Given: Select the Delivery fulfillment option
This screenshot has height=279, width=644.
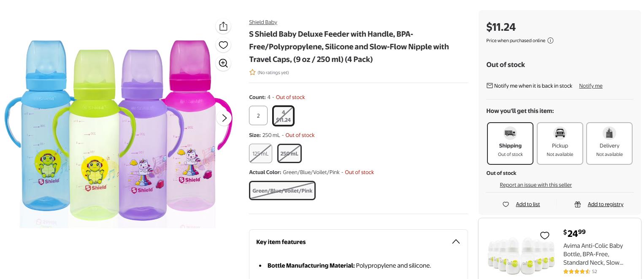Looking at the screenshot, I should pos(609,143).
